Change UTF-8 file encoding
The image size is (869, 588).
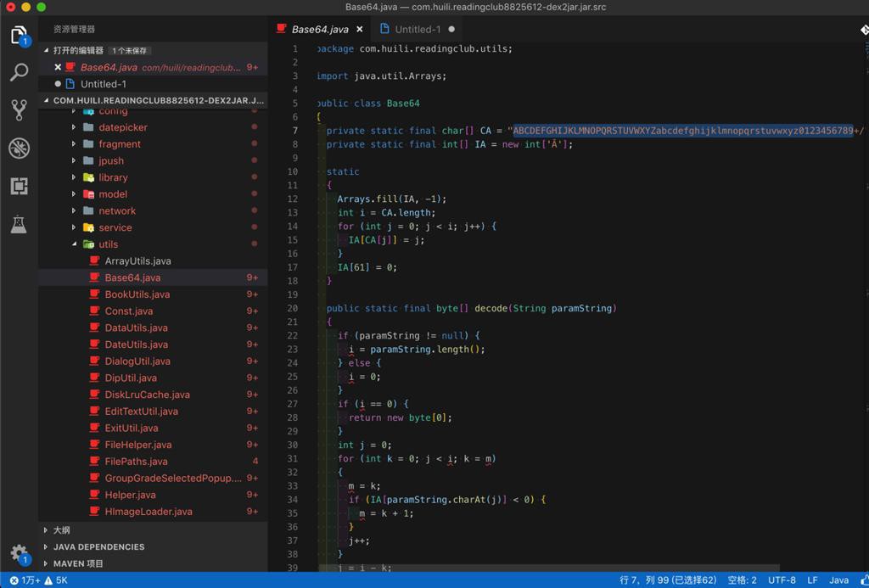pyautogui.click(x=782, y=580)
